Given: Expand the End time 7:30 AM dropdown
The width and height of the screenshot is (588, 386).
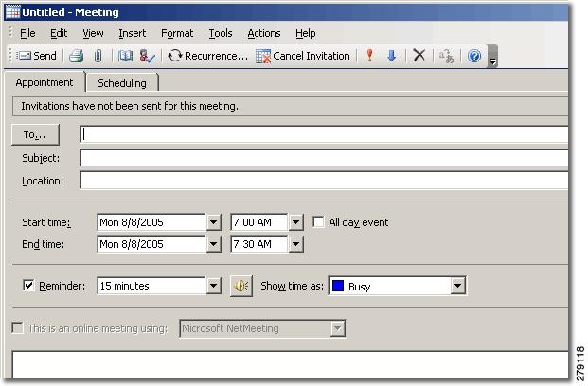Looking at the screenshot, I should (295, 244).
